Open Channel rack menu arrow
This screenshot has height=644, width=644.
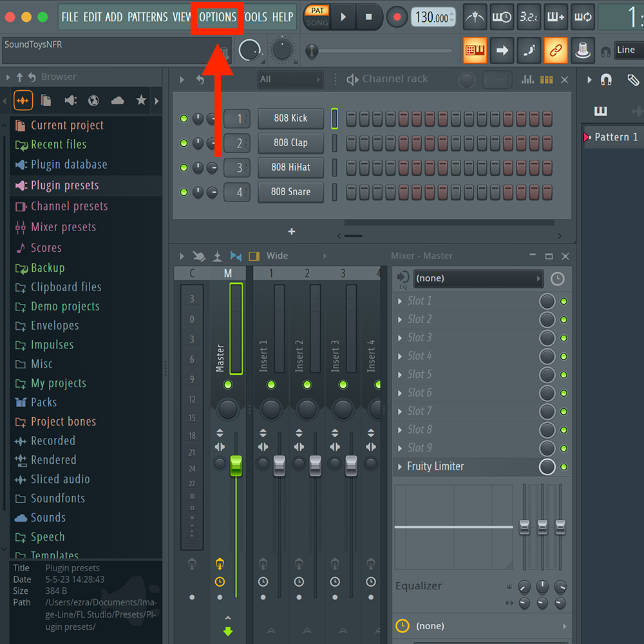182,80
